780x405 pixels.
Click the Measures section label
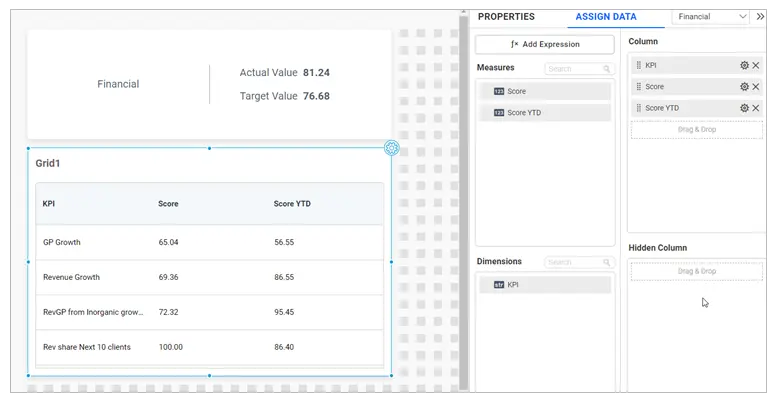(x=495, y=68)
